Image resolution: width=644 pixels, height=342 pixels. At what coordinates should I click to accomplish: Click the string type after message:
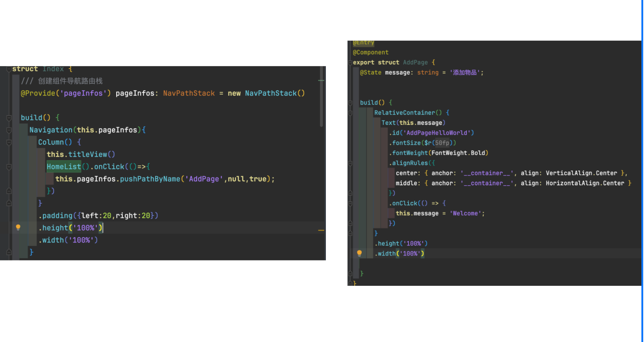pos(428,73)
